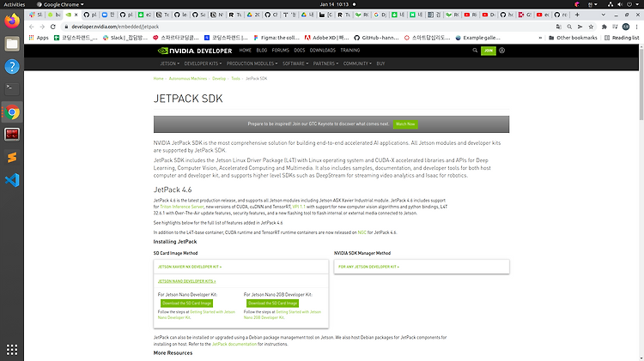This screenshot has height=361, width=644.
Task: Expand the DEVELOPER KITS dropdown
Action: [x=203, y=63]
